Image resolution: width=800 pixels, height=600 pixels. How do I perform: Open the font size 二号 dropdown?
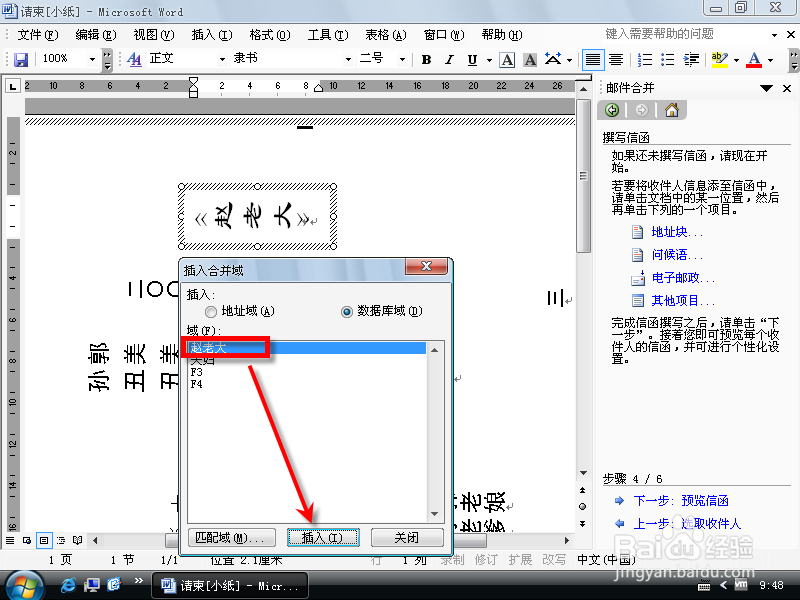[402, 59]
